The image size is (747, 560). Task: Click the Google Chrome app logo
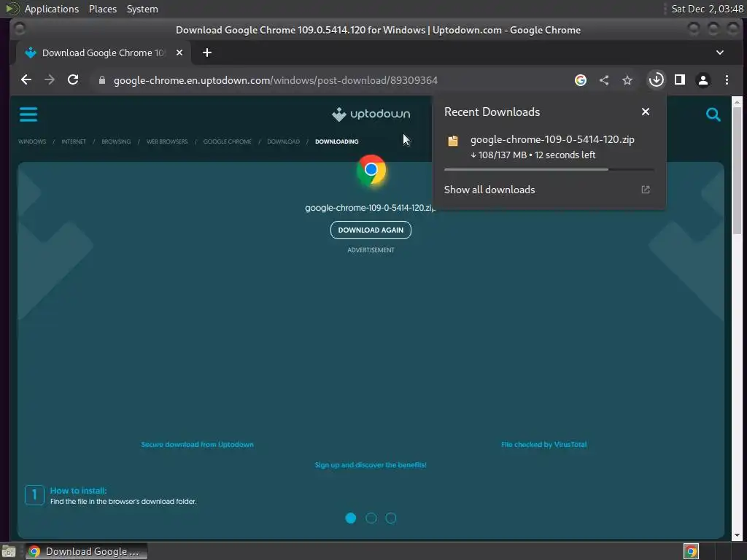pyautogui.click(x=371, y=170)
